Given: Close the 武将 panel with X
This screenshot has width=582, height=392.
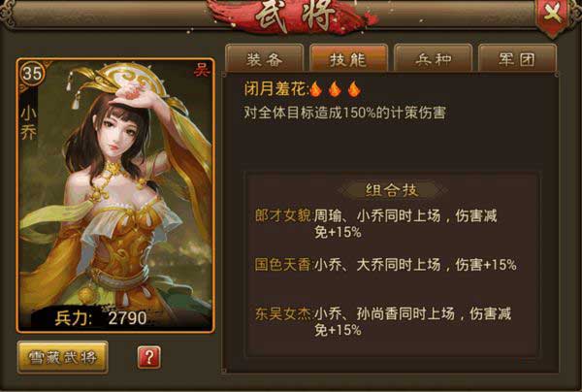Looking at the screenshot, I should (553, 16).
